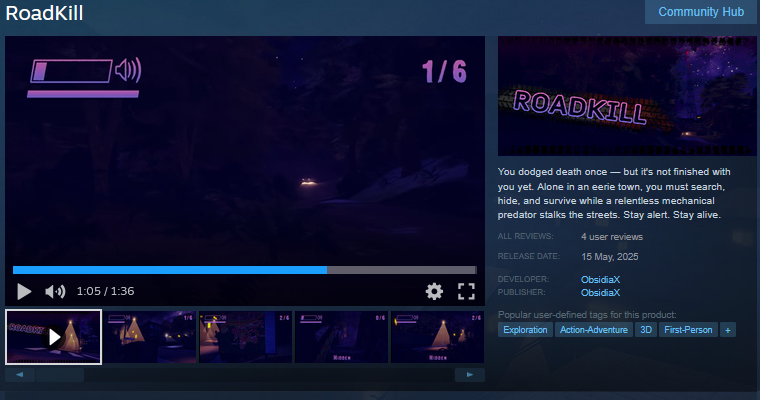Open the first ObsidiaX developer link
The height and width of the screenshot is (400, 760).
(600, 279)
